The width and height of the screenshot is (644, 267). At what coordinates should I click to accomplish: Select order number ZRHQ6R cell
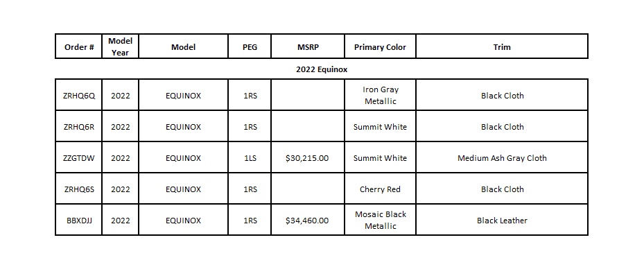79,126
